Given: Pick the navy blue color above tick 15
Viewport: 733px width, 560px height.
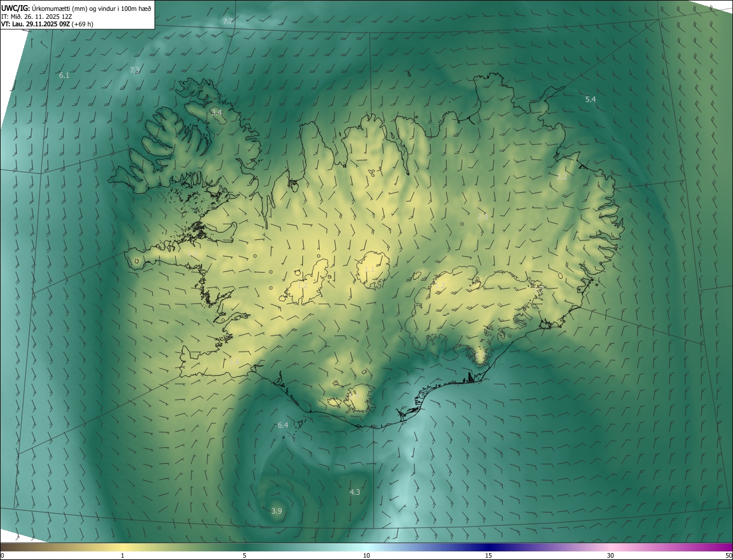Looking at the screenshot, I should coord(488,547).
